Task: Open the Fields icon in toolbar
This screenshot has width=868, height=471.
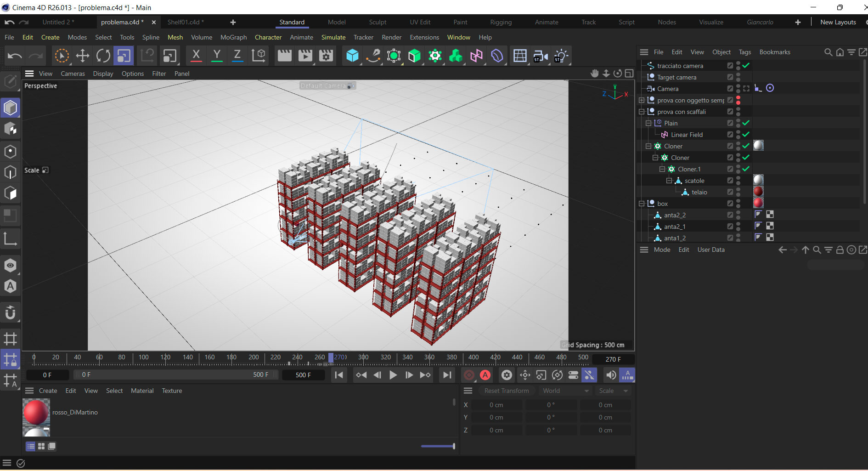Action: [x=476, y=56]
